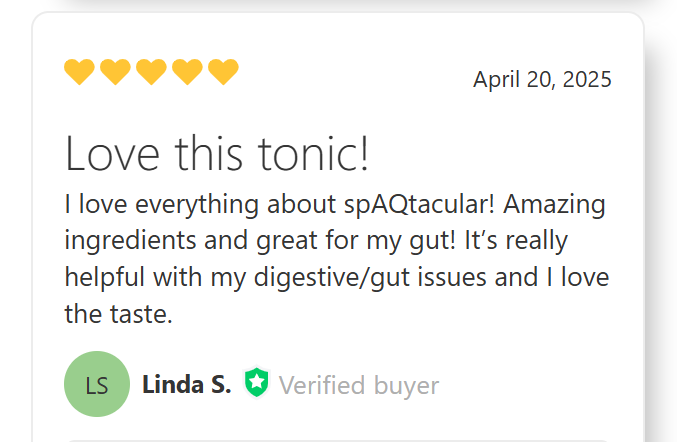
Task: Click the first yellow heart rating icon
Action: click(79, 72)
